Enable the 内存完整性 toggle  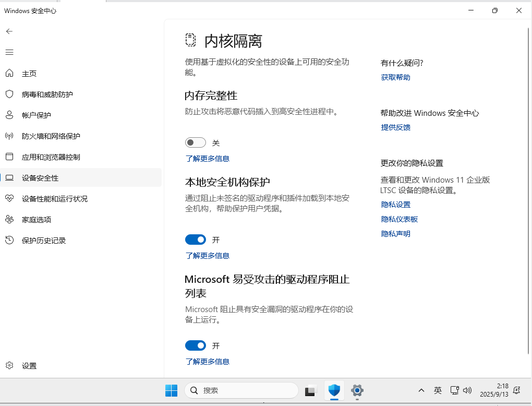[x=196, y=142]
